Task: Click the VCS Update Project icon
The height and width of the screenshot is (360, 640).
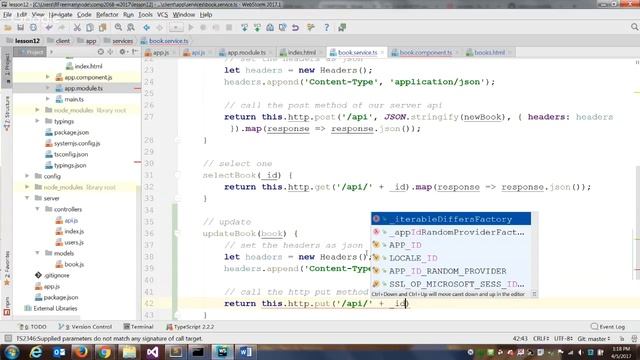Action: click(244, 27)
